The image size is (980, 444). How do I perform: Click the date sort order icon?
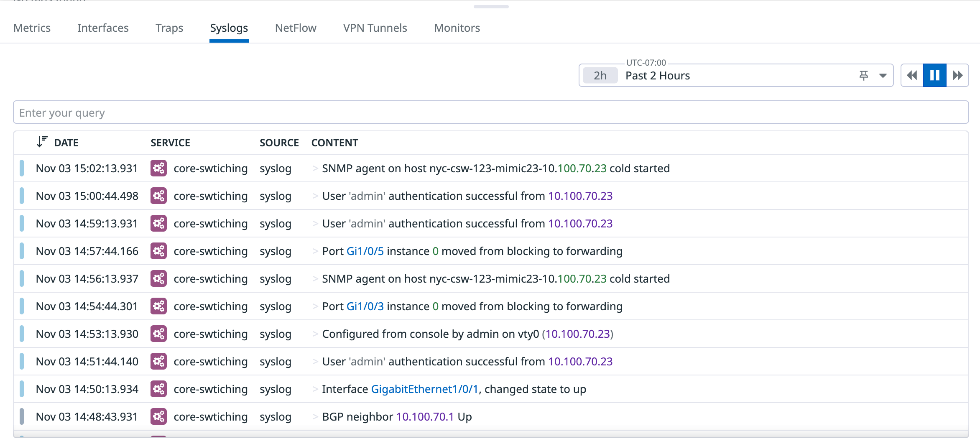coord(42,142)
